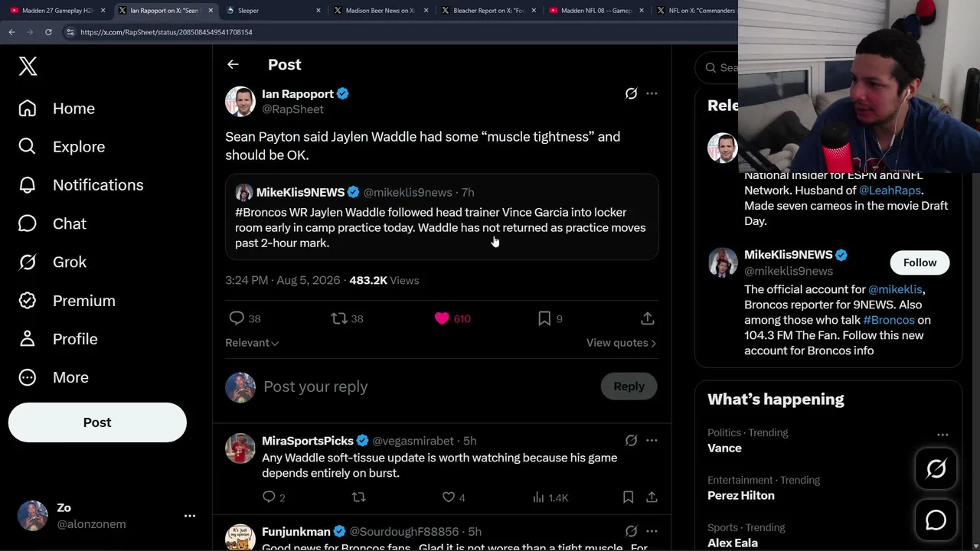Viewport: 980px width, 551px height.
Task: Open Notifications from the sidebar
Action: 80,185
